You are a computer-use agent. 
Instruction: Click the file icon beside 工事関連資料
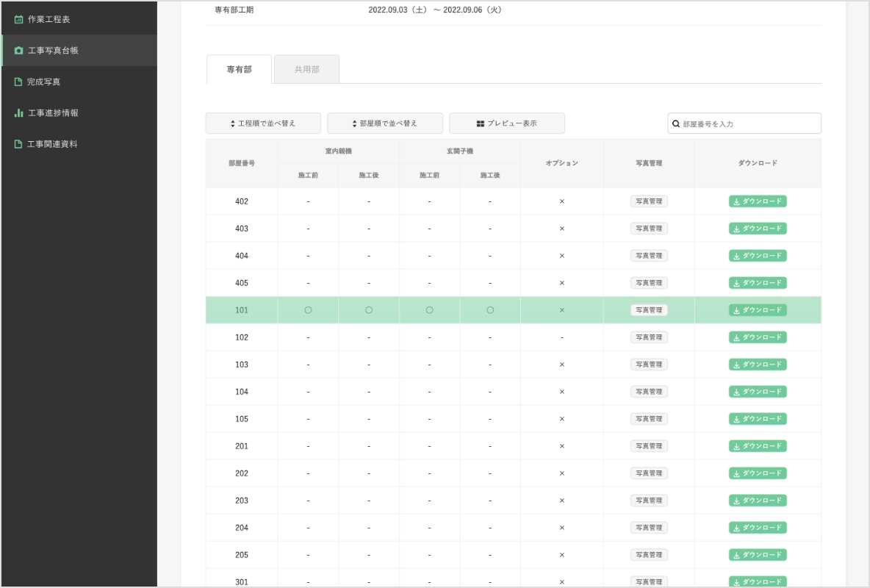tap(18, 144)
